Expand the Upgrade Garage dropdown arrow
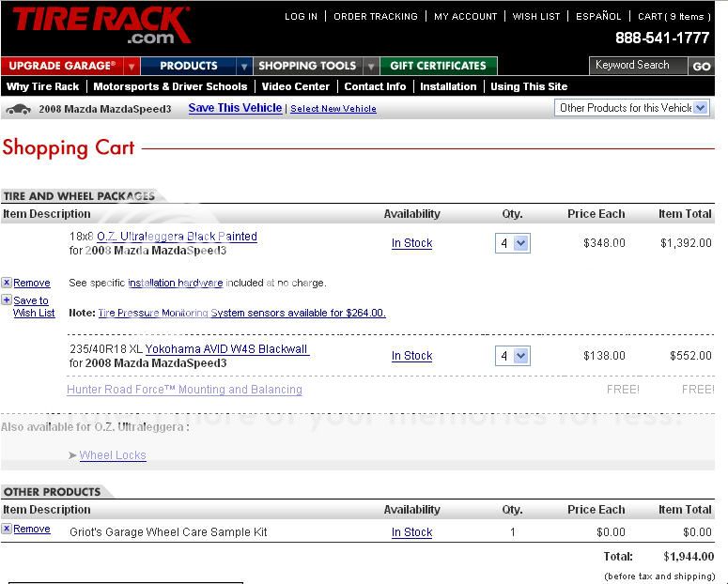This screenshot has height=584, width=728. [132, 66]
